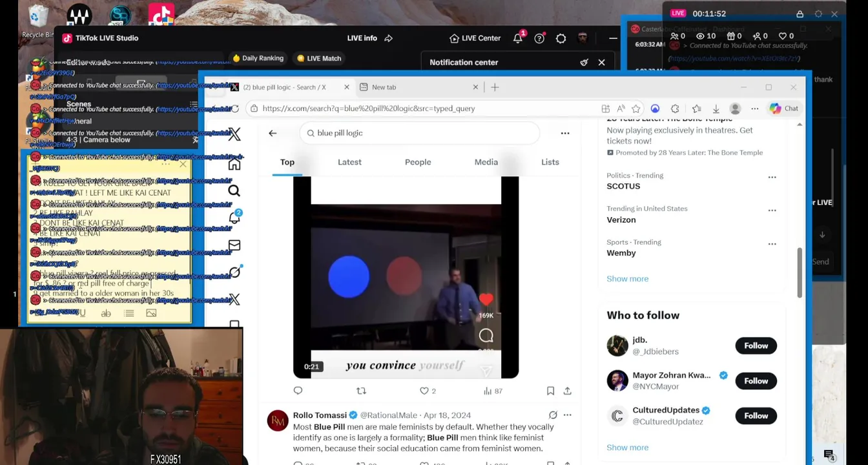The height and width of the screenshot is (465, 868).
Task: Open Wemby trend more options
Action: [x=772, y=244]
